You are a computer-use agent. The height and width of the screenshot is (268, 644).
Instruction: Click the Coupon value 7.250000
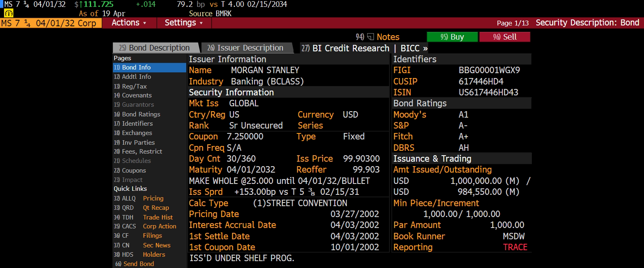tap(245, 137)
